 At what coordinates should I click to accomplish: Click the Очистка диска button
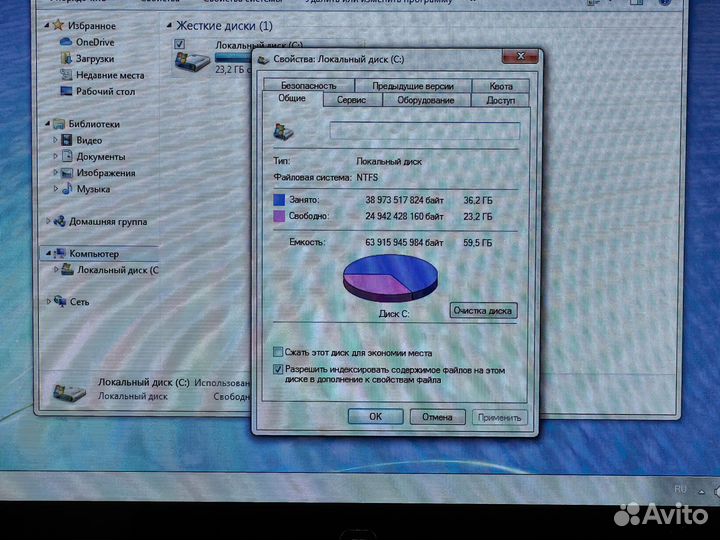[483, 310]
